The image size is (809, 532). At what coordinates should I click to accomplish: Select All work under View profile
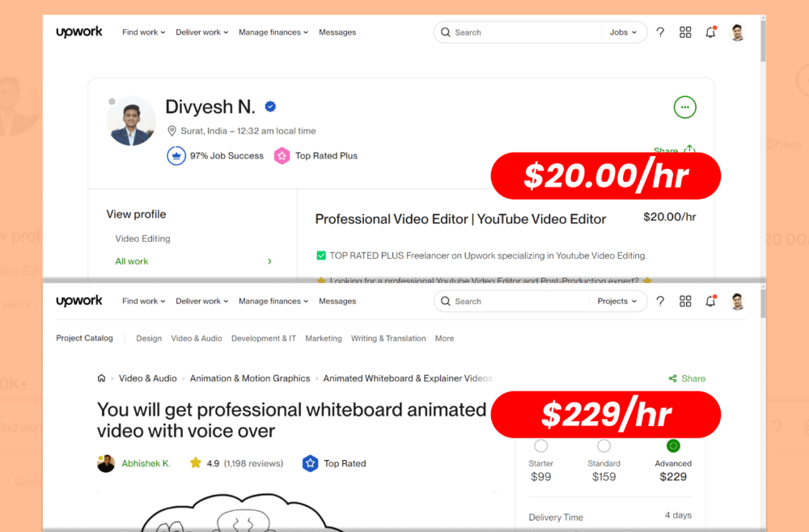[132, 261]
